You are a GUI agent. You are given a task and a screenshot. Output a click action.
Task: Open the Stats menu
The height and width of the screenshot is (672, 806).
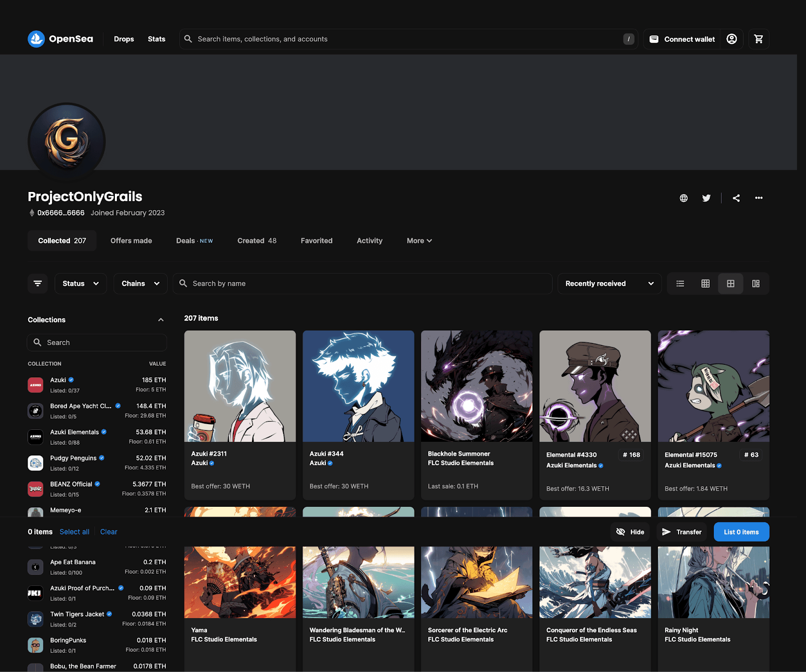pos(157,39)
